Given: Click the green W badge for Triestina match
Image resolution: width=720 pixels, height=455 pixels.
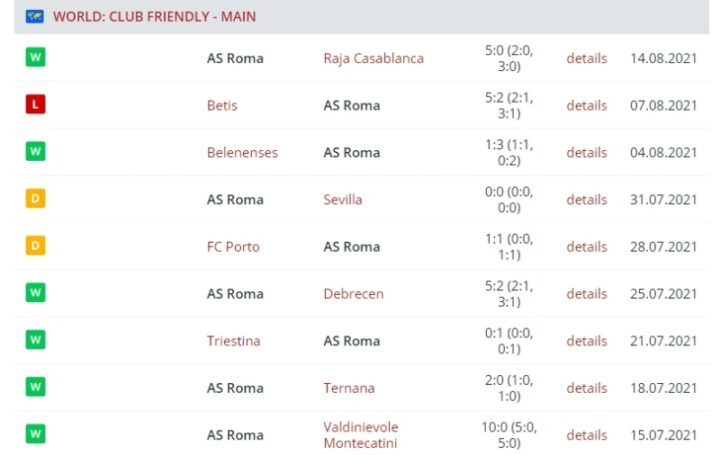Looking at the screenshot, I should click(x=35, y=340).
